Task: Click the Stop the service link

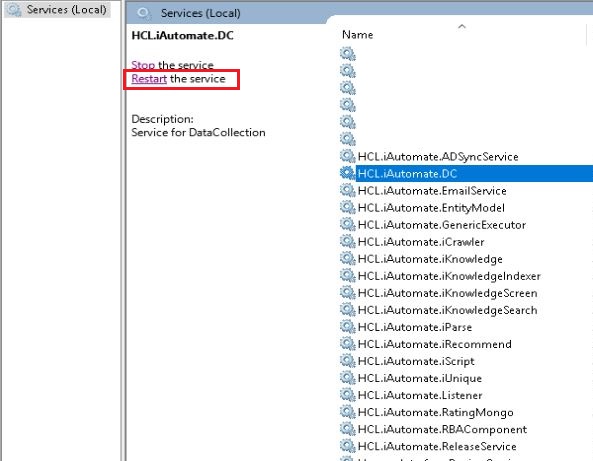Action: [x=143, y=65]
